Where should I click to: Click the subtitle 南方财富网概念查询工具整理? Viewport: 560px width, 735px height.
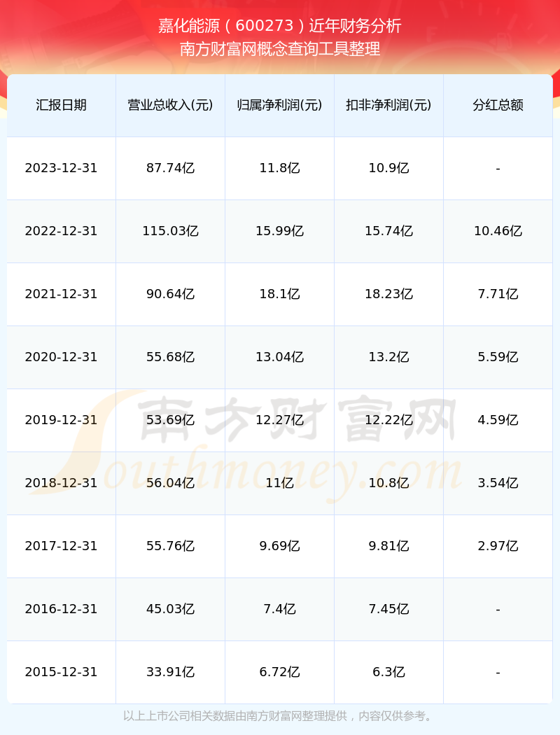pos(280,49)
